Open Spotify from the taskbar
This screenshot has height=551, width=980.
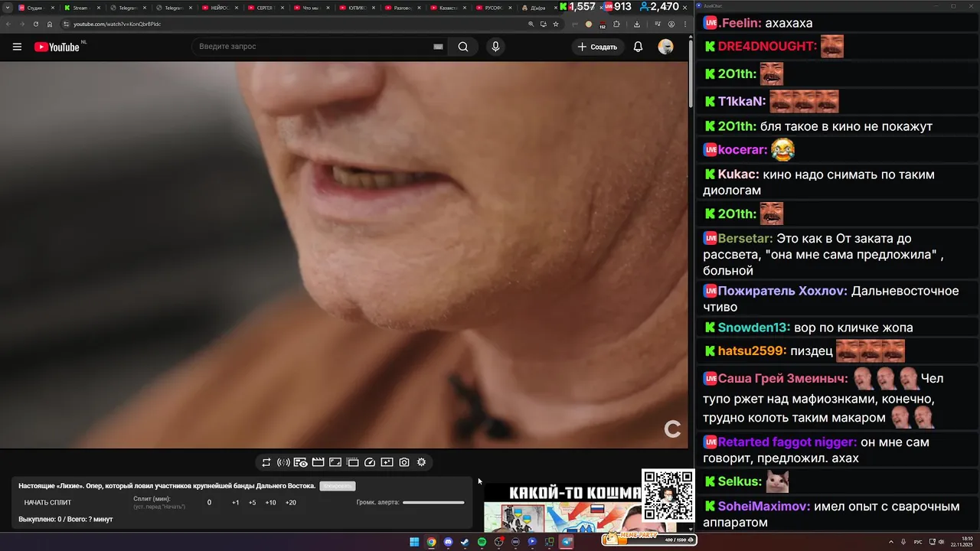pos(482,542)
